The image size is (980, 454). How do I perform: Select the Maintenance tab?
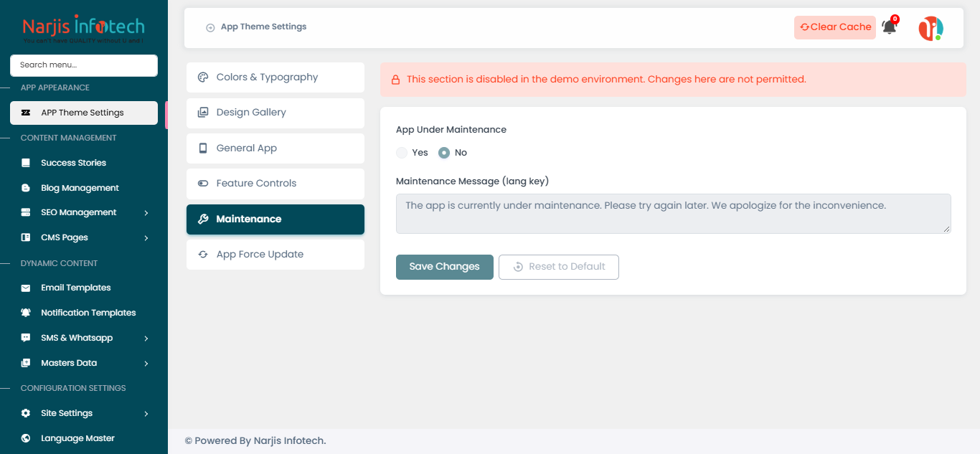[x=275, y=219]
